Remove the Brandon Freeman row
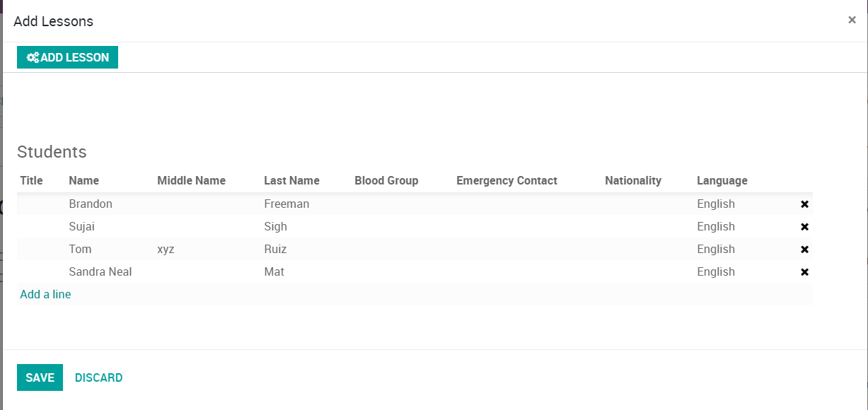The width and height of the screenshot is (868, 410). [x=804, y=204]
